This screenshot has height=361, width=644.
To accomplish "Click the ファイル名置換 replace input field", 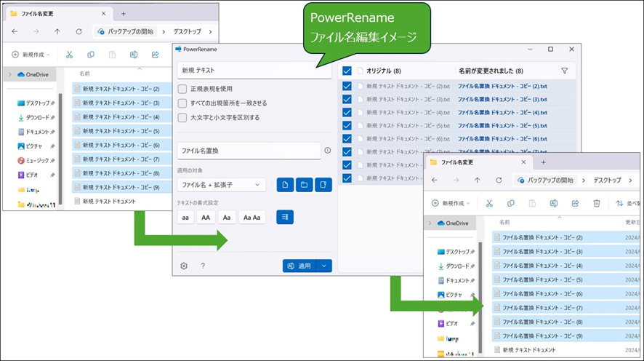I will [x=249, y=151].
